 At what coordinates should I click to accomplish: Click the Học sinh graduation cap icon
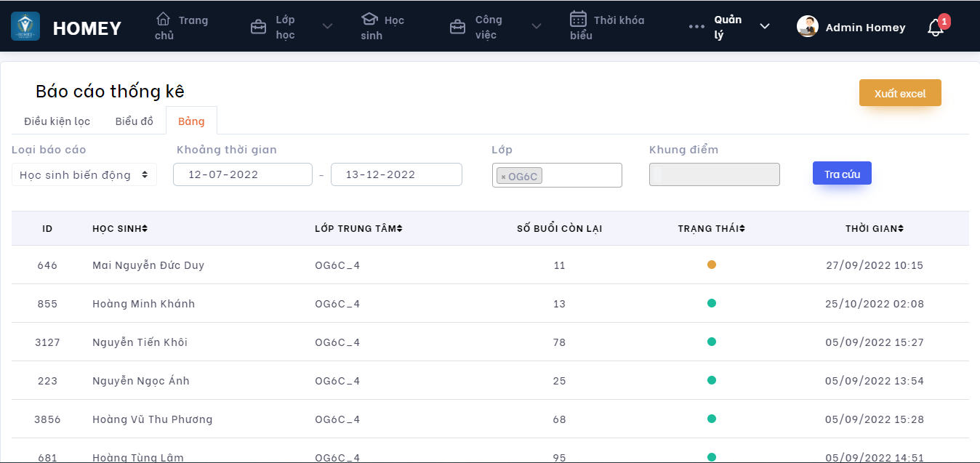[x=370, y=19]
